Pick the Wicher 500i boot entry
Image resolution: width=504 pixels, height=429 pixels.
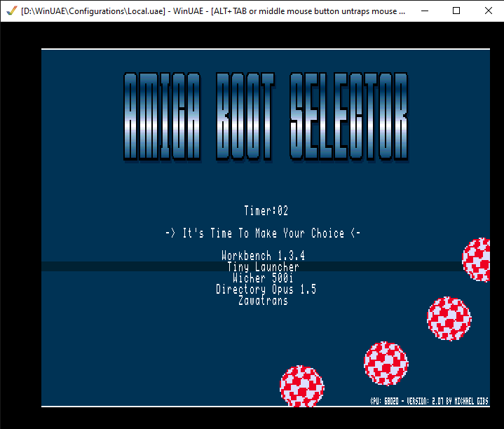coord(263,278)
